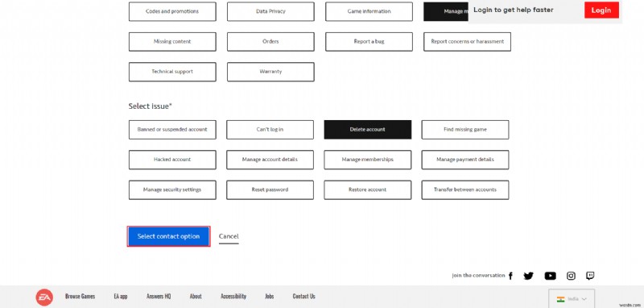Open EA Instagram page icon

click(x=571, y=276)
